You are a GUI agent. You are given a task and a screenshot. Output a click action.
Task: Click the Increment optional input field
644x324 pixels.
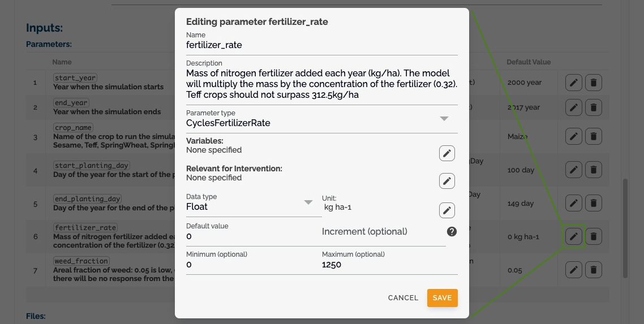tap(384, 232)
